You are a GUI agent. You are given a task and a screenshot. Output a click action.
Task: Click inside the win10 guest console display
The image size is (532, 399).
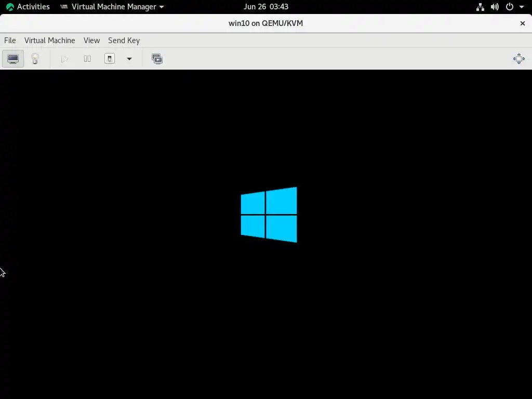[x=266, y=234]
